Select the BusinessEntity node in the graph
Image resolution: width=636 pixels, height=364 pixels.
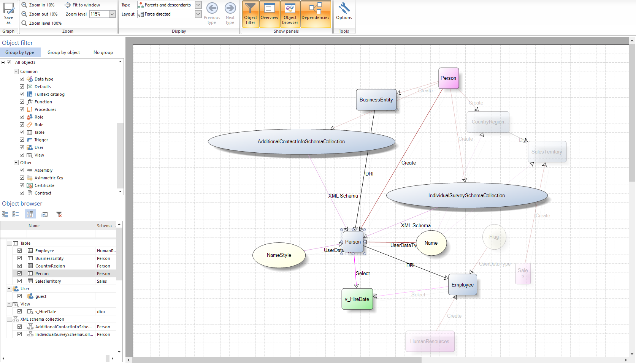(x=376, y=100)
